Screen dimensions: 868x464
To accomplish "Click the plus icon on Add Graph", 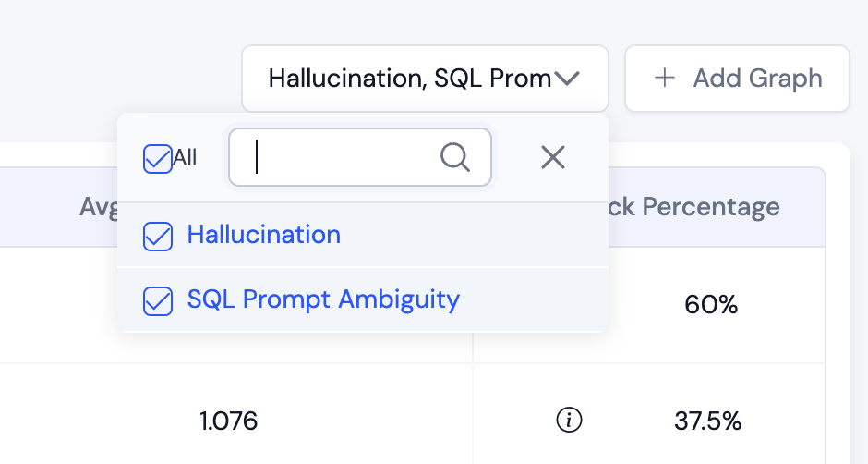I will point(664,79).
